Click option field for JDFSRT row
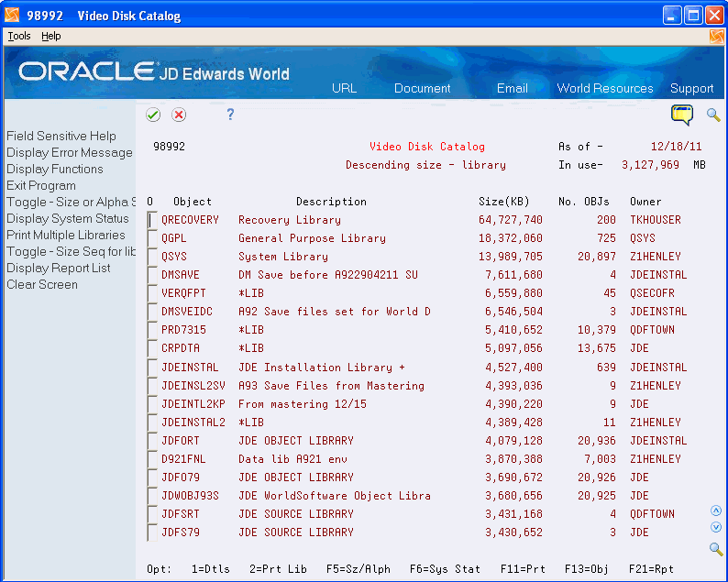 click(152, 514)
